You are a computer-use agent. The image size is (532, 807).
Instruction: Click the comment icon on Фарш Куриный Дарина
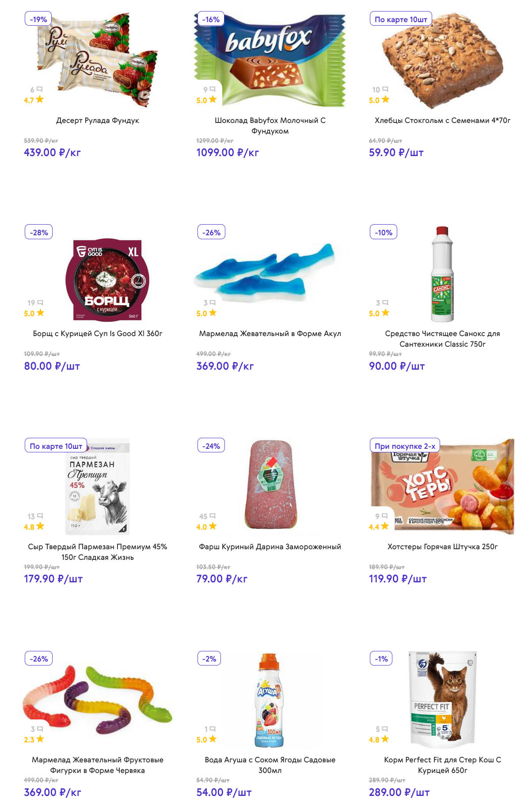[x=213, y=516]
